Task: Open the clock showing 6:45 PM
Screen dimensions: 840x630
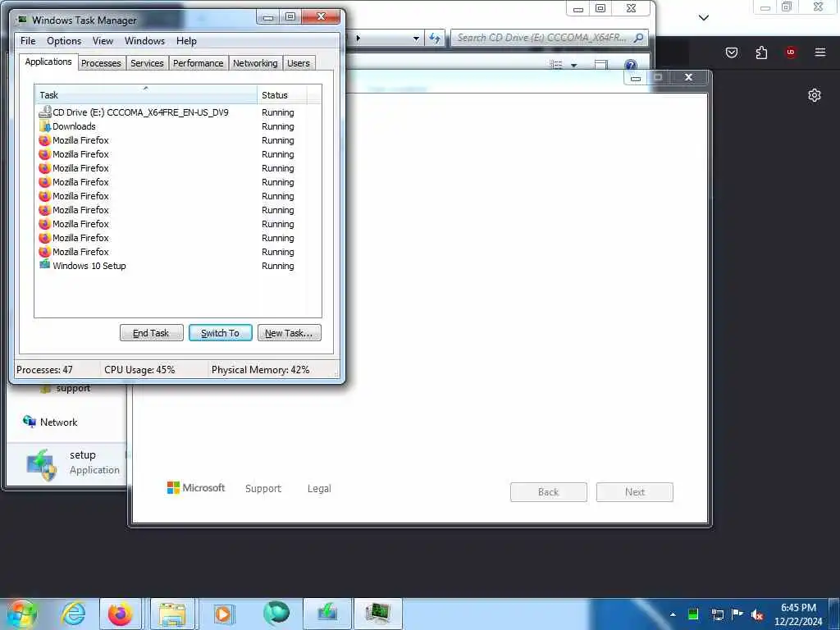Action: (x=798, y=614)
